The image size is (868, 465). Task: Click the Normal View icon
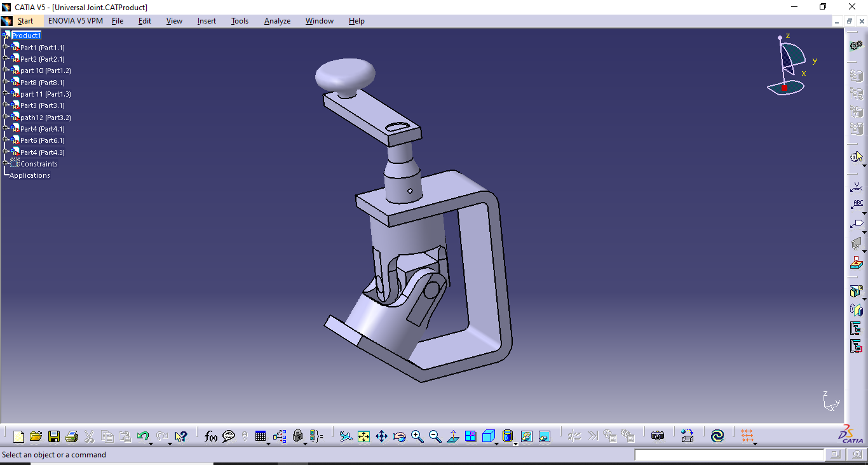pyautogui.click(x=453, y=436)
